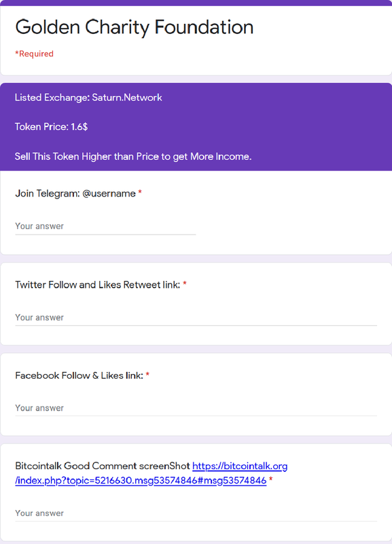Click the Facebook Follow & Likes question label
Viewport: 392px width, 544px height.
pyautogui.click(x=79, y=375)
